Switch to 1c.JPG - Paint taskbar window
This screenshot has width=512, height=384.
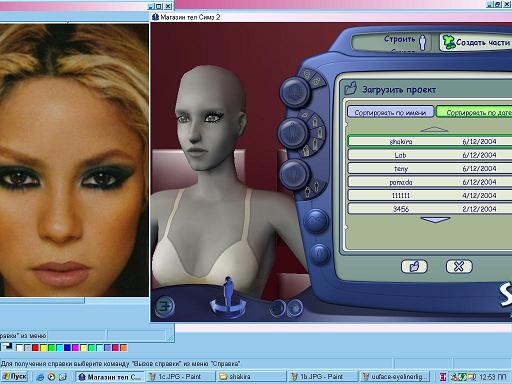point(181,377)
